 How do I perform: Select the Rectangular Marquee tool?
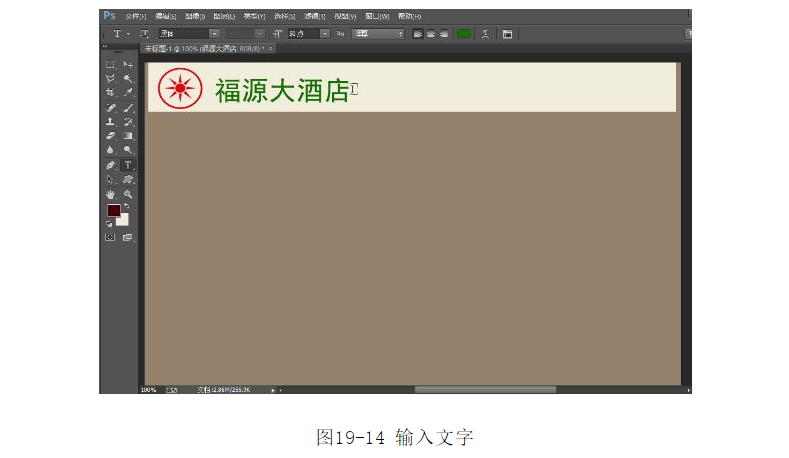click(x=111, y=64)
